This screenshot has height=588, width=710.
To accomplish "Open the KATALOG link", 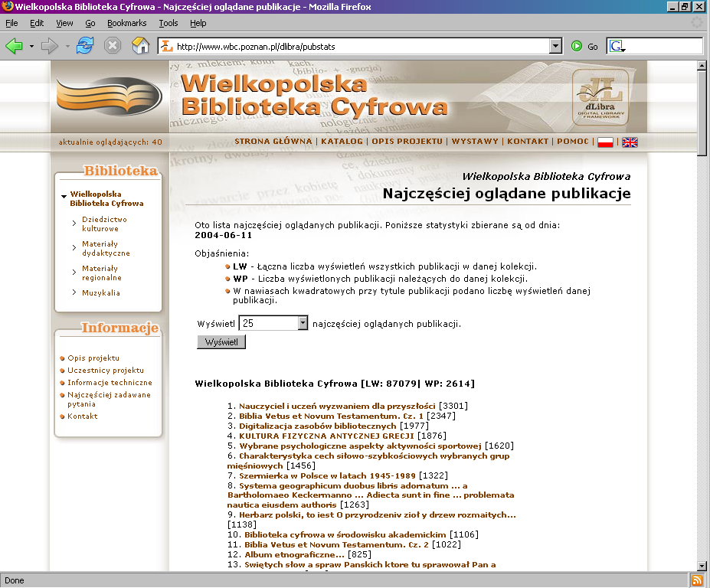I will click(x=342, y=141).
